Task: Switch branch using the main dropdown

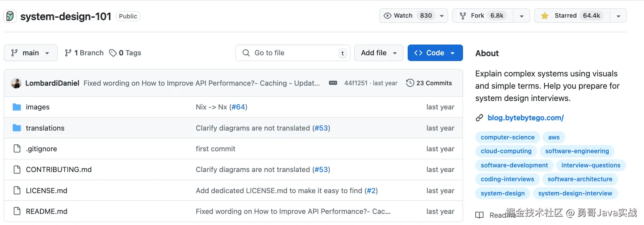Action: coord(31,53)
